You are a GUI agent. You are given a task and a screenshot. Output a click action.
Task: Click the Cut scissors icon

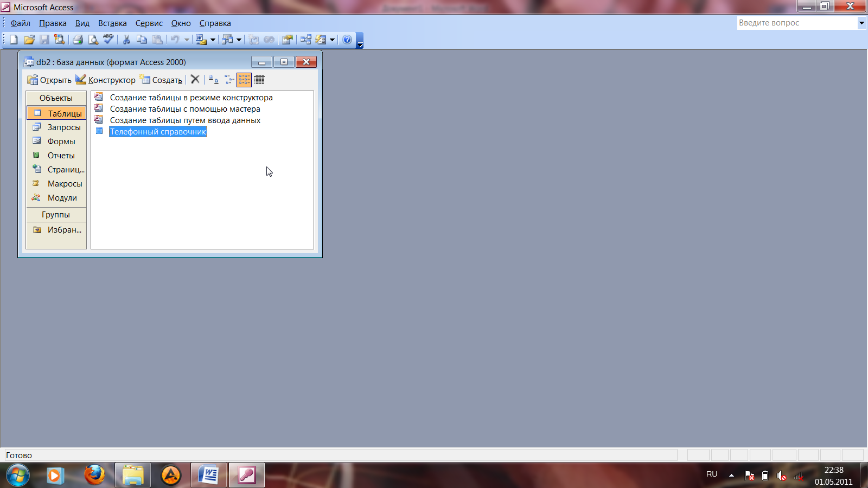click(126, 40)
